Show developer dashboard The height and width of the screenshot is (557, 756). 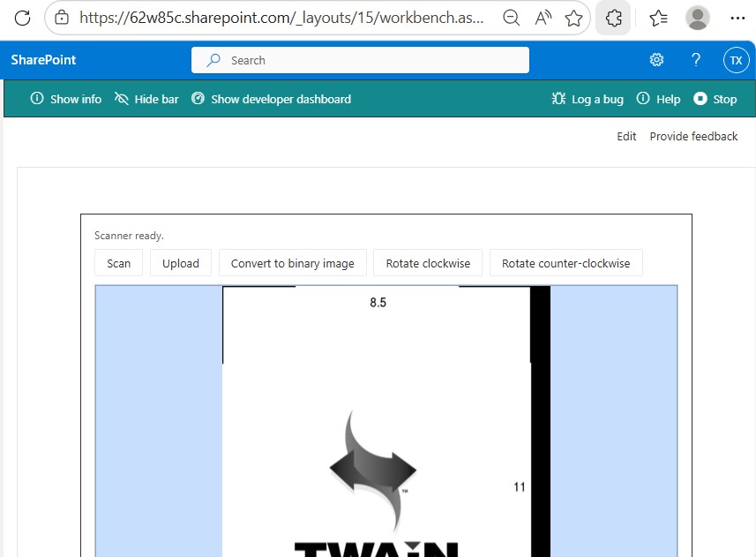click(x=272, y=99)
